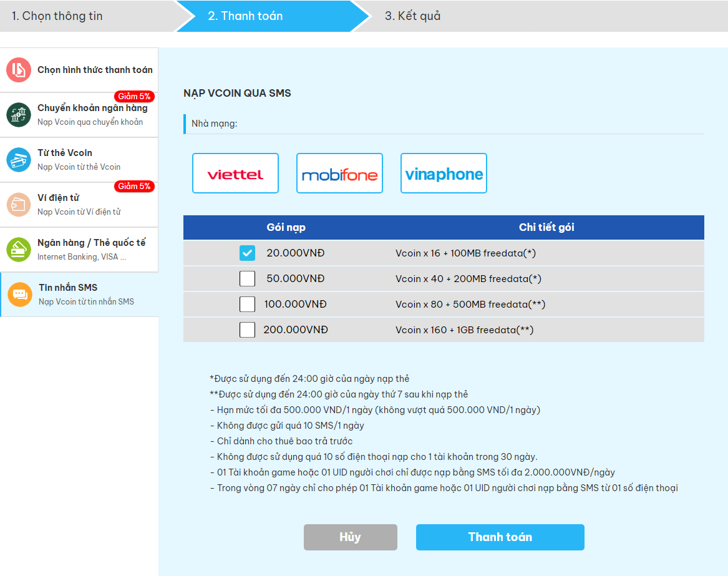The image size is (728, 576).
Task: Open step 2. Thanh toán
Action: (273, 16)
